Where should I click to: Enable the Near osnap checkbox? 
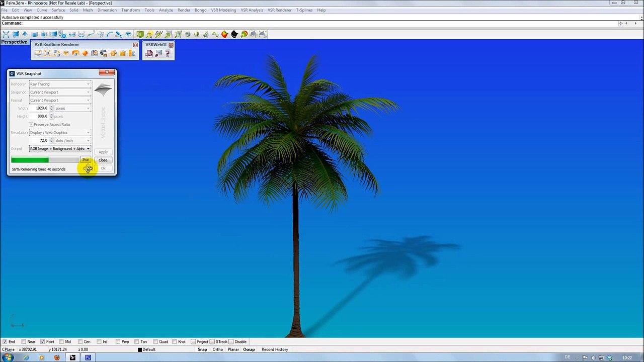point(24,342)
